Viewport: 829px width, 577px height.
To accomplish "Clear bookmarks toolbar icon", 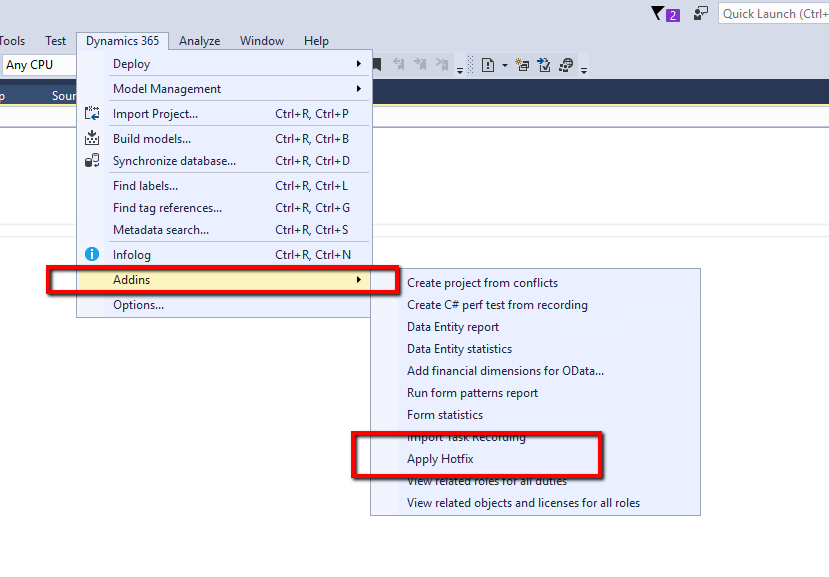I will 442,65.
